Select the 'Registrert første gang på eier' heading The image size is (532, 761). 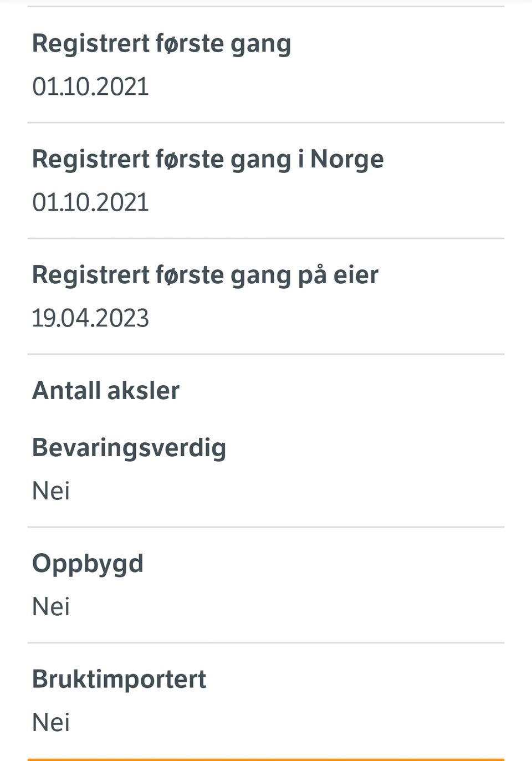(205, 275)
